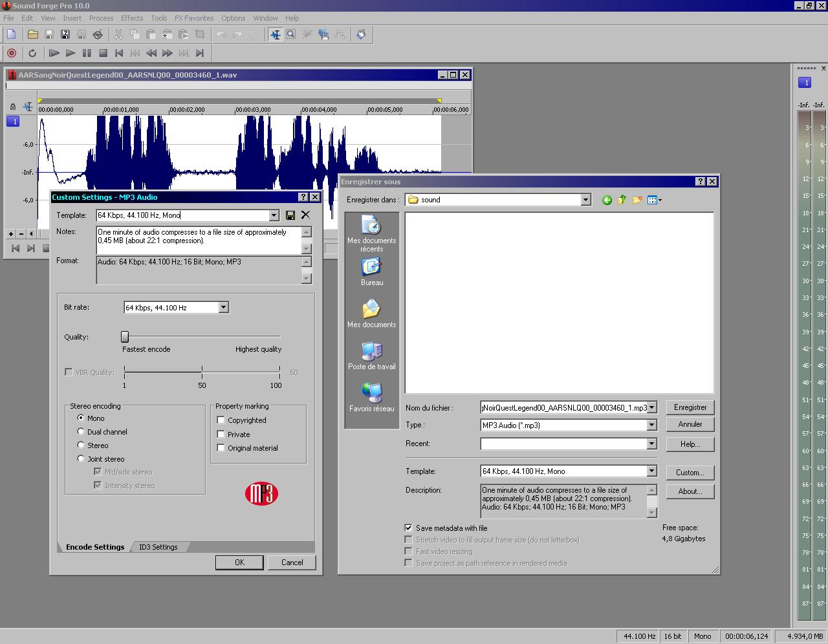This screenshot has height=644, width=828.
Task: Click the Quality slider handle
Action: (125, 336)
